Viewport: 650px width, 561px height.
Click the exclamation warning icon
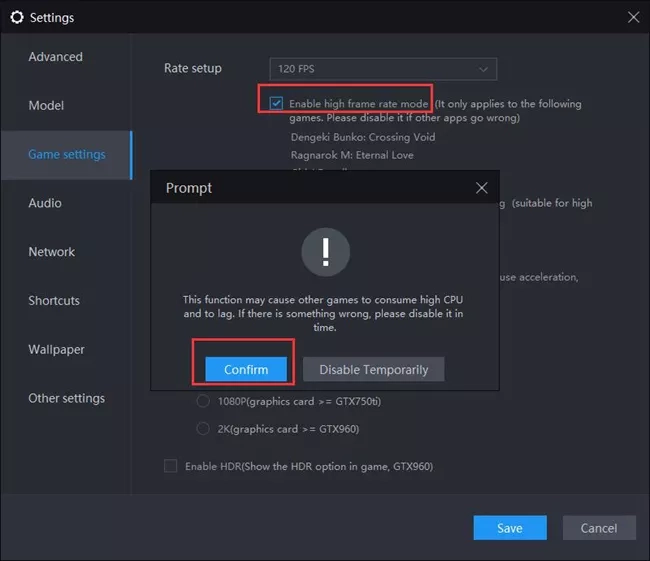tap(325, 252)
